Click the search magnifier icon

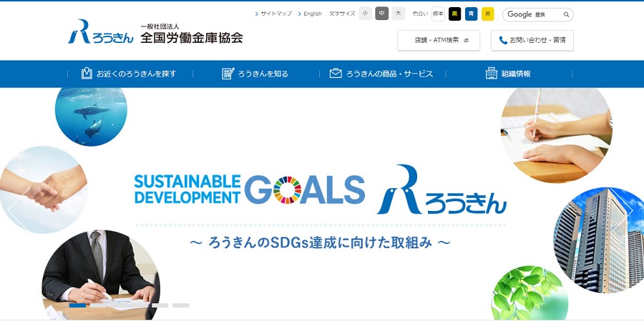coord(567,14)
